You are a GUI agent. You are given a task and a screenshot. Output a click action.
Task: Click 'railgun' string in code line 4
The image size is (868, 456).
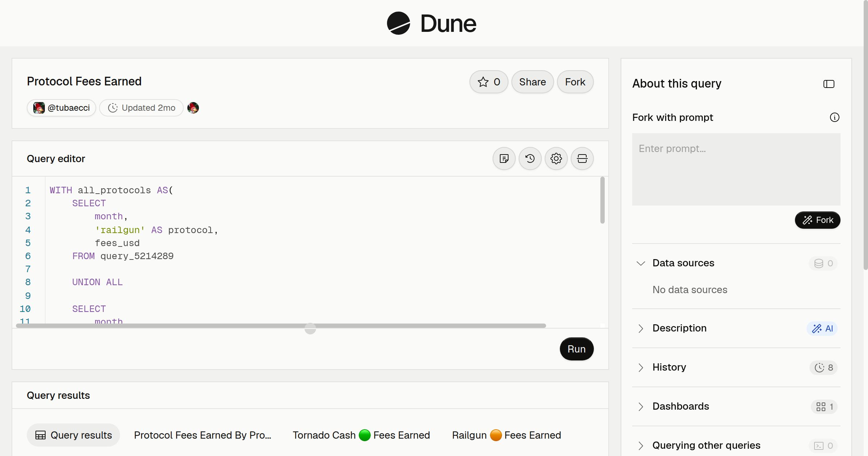pos(120,230)
